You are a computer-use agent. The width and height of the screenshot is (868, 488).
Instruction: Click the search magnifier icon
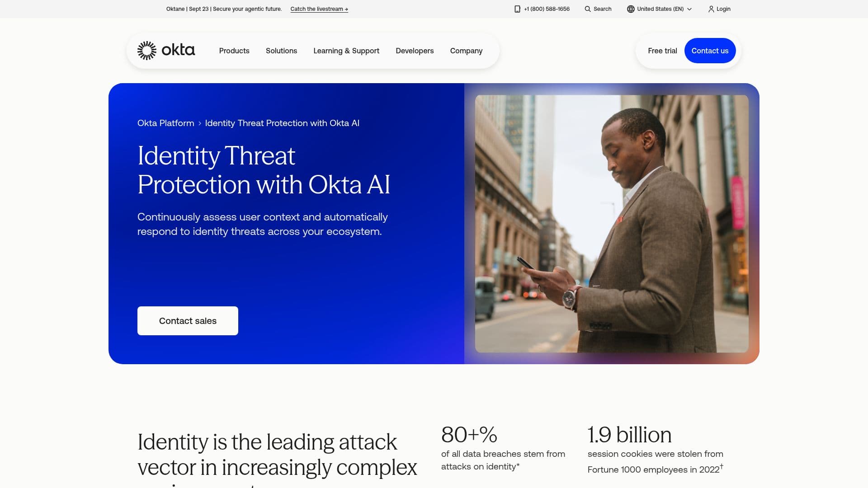587,9
